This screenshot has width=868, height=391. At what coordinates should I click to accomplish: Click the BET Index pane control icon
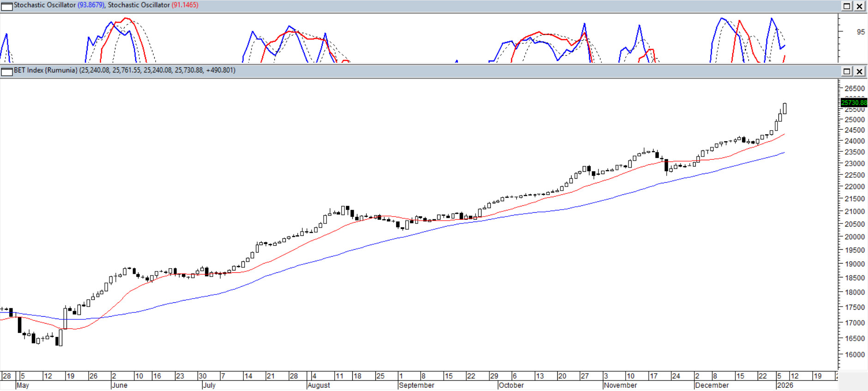(x=7, y=71)
